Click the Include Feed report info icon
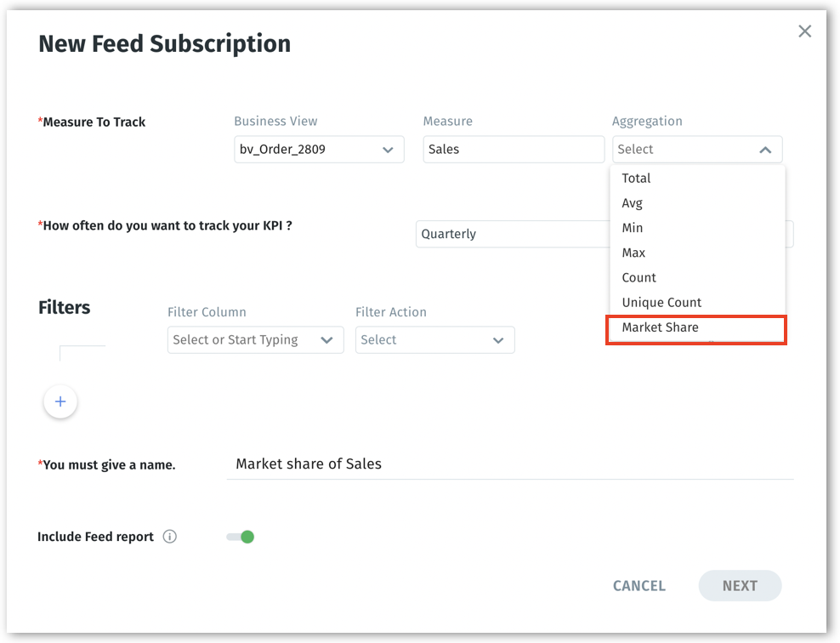This screenshot has width=840, height=643. tap(170, 537)
